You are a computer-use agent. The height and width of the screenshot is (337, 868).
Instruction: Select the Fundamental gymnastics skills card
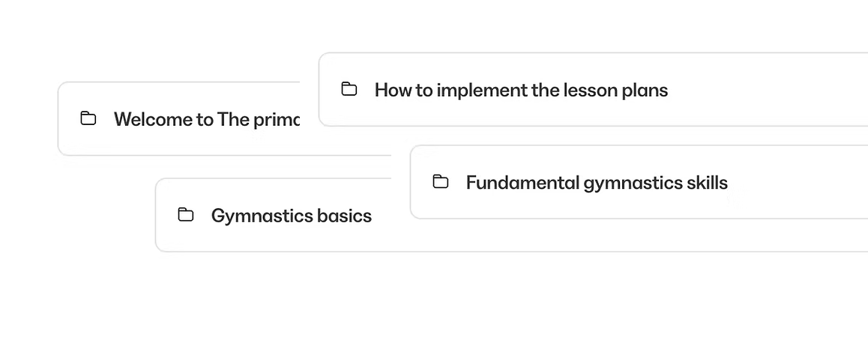point(637,204)
